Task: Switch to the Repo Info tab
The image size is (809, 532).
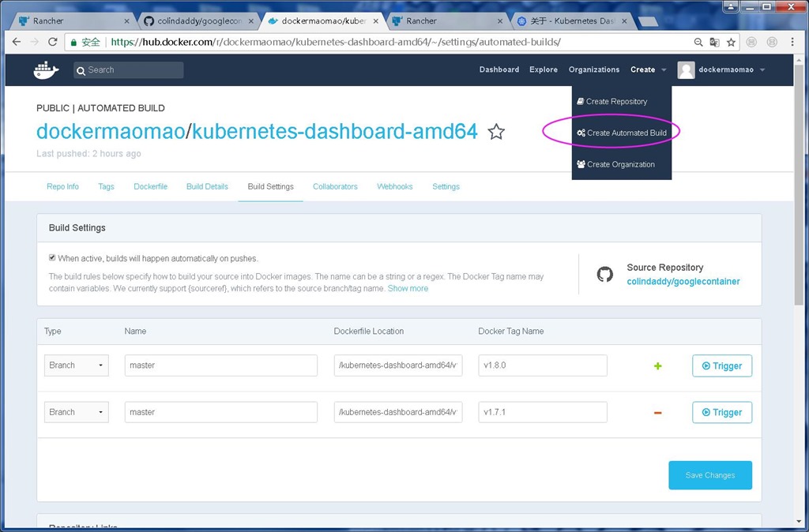Action: [x=63, y=186]
